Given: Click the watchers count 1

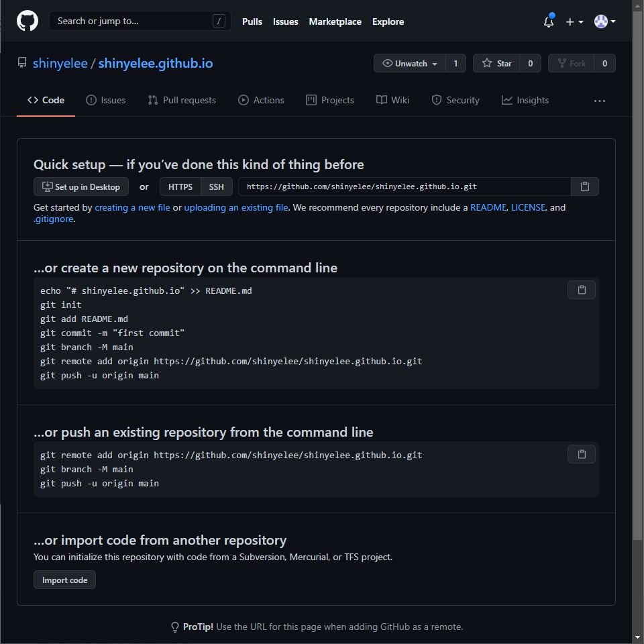Looking at the screenshot, I should [x=455, y=63].
